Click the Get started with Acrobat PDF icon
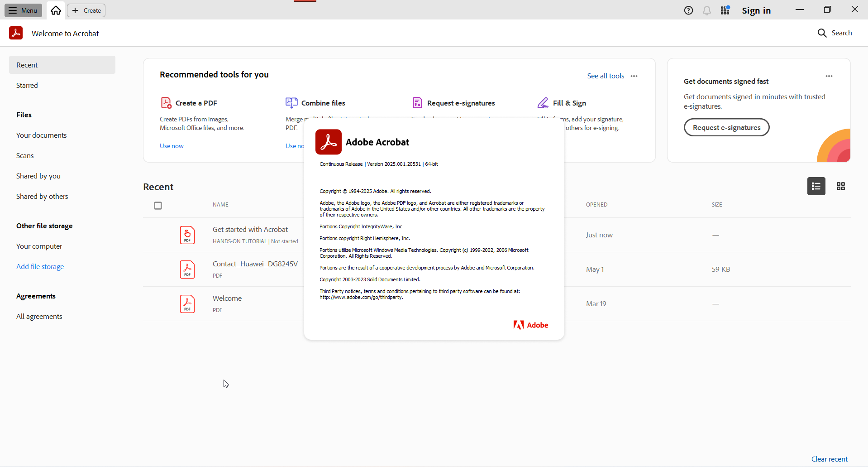Image resolution: width=868 pixels, height=467 pixels. coord(187,235)
